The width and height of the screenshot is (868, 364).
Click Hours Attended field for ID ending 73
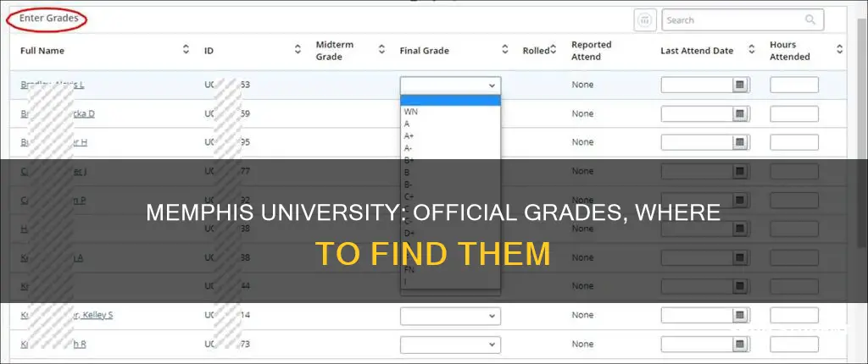(793, 344)
